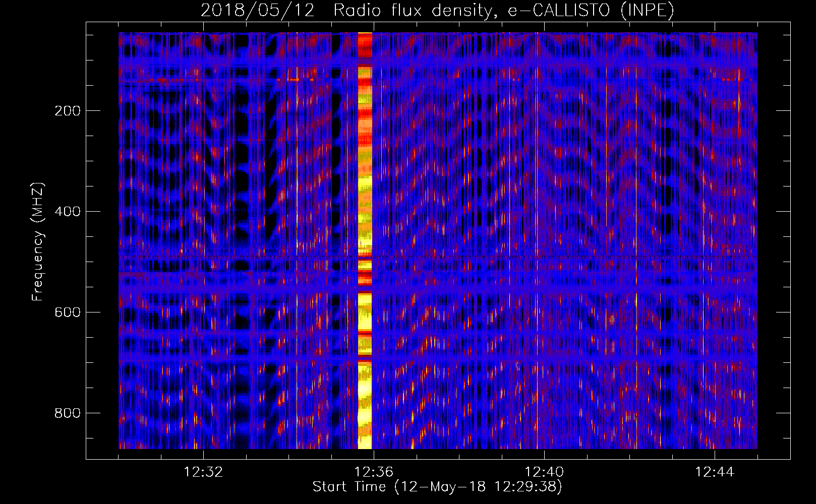This screenshot has width=816, height=504.
Task: Click the 12:36 time tick label
Action: (374, 472)
